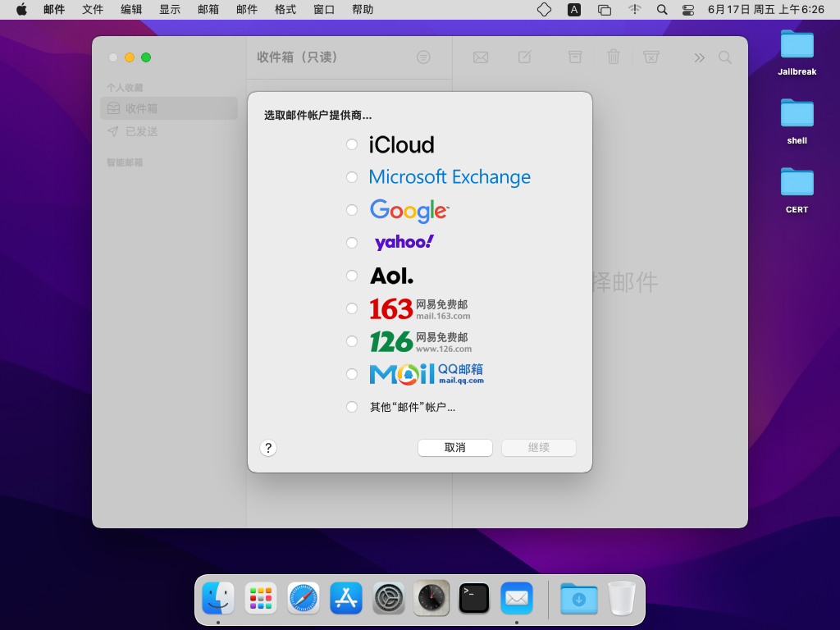Click the get new mail envelope icon

coord(481,57)
